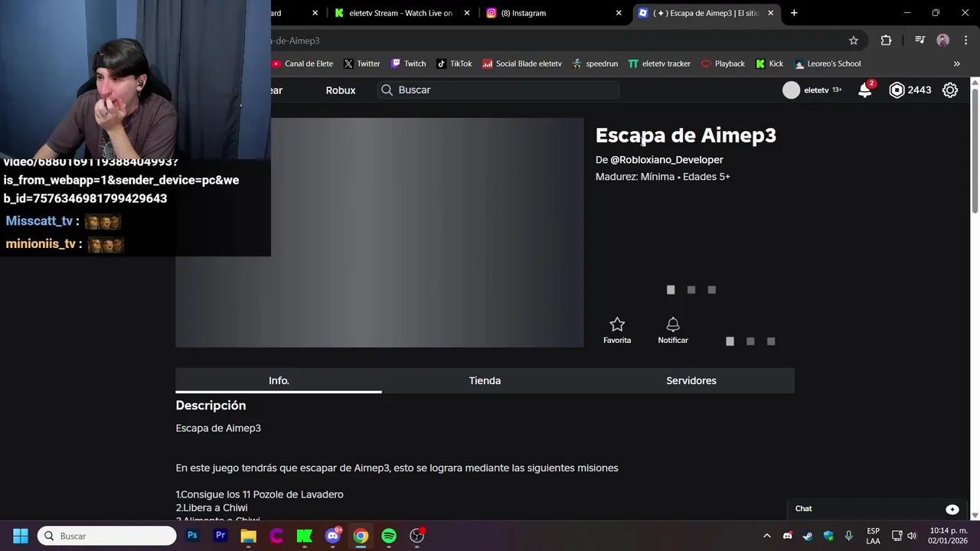Screen dimensions: 980x551
Task: Open the Chrome three-dot menu
Action: [966, 41]
